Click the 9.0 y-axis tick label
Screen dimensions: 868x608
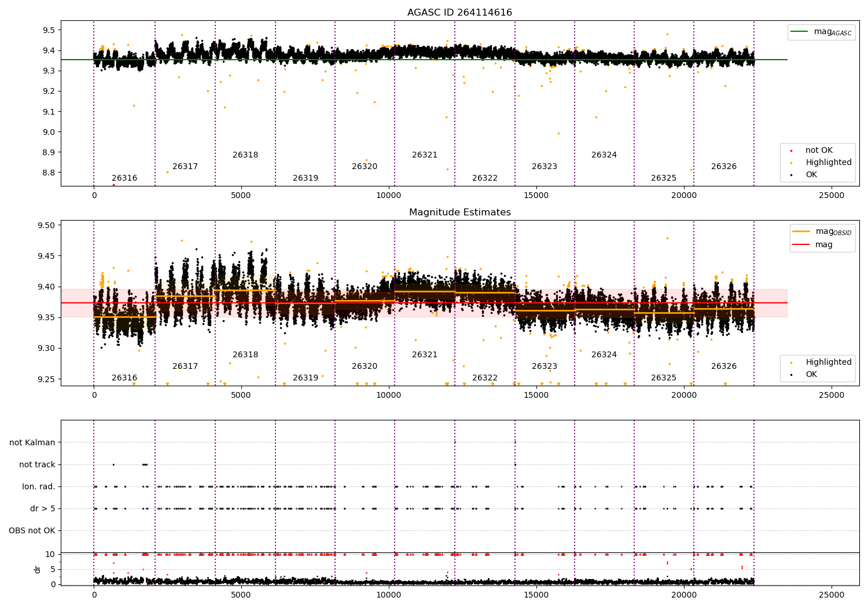(48, 132)
